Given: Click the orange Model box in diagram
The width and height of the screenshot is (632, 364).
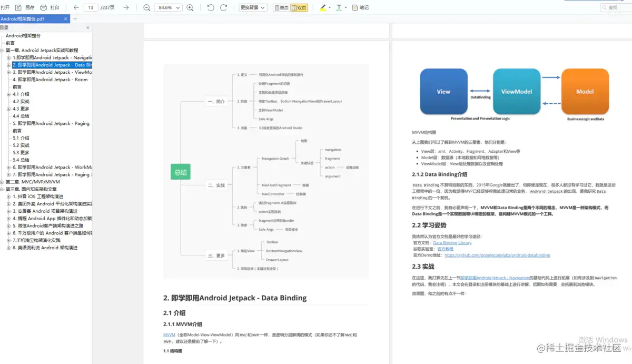Looking at the screenshot, I should pyautogui.click(x=585, y=92).
